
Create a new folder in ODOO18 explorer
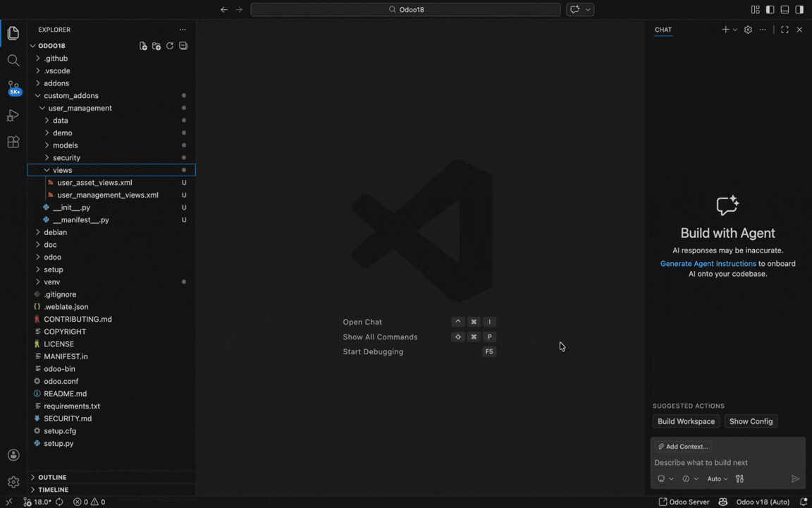pyautogui.click(x=156, y=46)
